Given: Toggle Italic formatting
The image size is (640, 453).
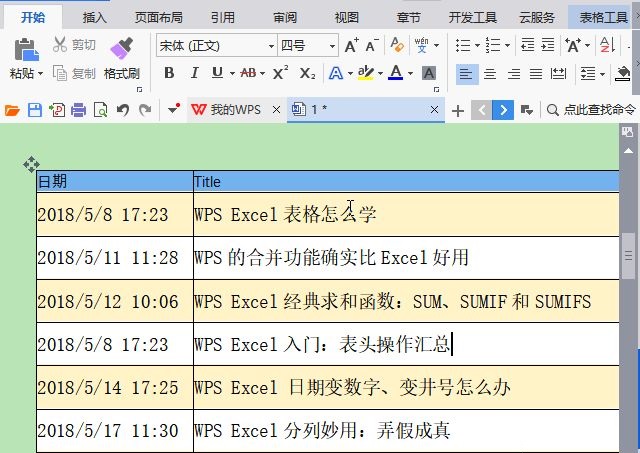Looking at the screenshot, I should click(x=195, y=73).
